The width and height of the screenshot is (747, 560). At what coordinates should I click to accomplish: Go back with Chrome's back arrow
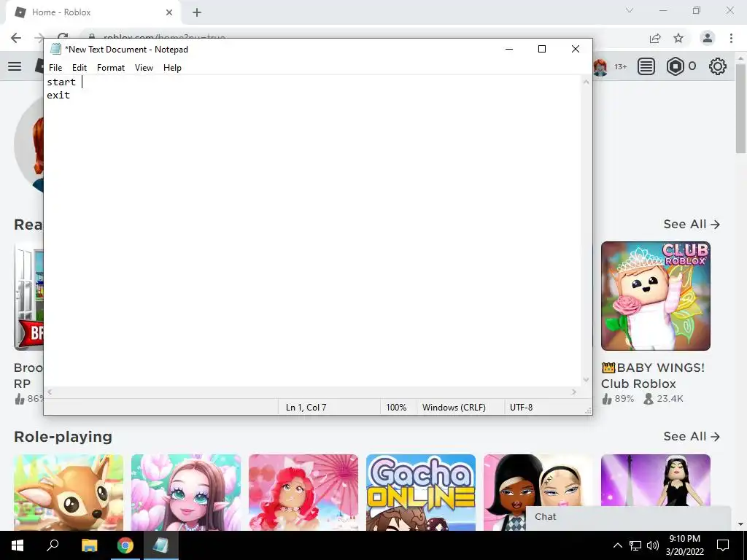[16, 38]
